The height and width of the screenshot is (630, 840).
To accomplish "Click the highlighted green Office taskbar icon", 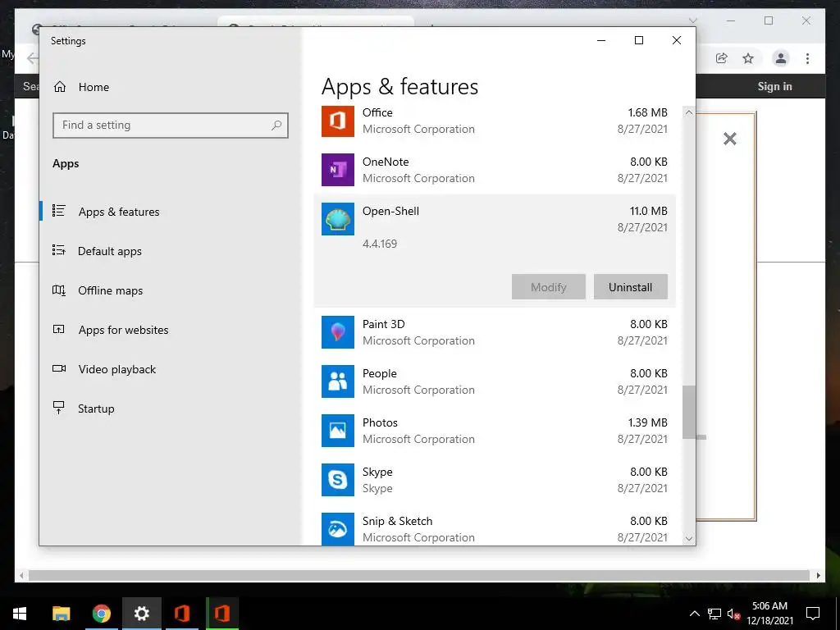I will 222,614.
